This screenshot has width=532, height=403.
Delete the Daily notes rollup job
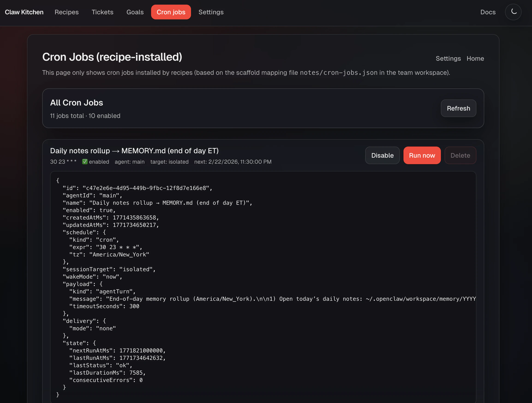point(460,155)
